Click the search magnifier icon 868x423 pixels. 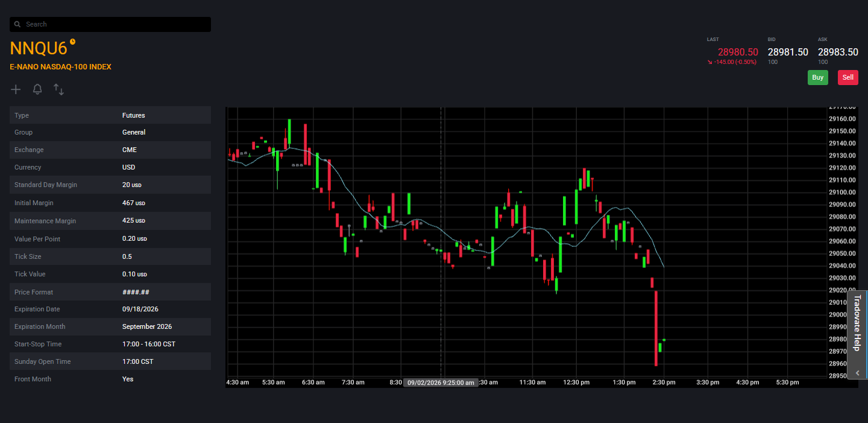click(18, 24)
